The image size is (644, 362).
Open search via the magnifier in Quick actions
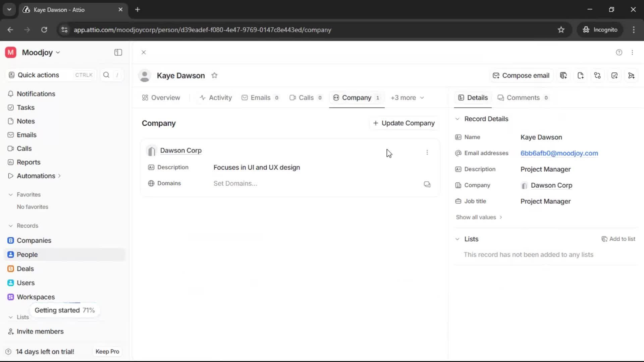(106, 75)
